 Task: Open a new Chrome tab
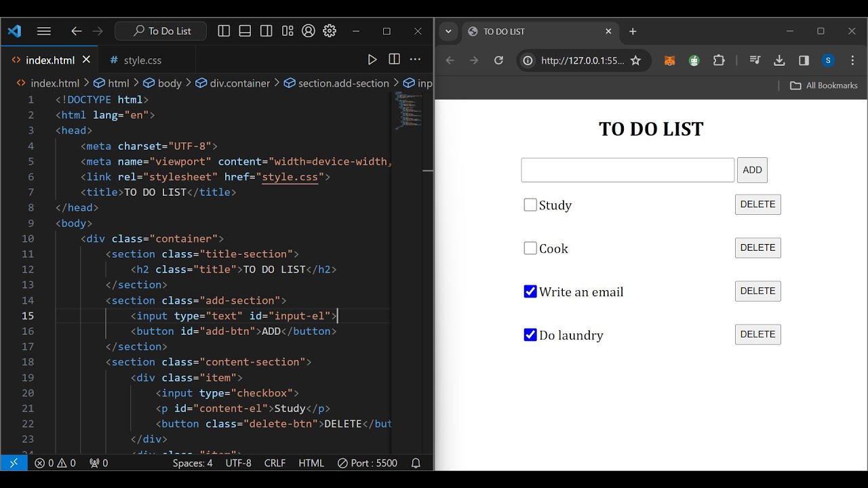(x=633, y=31)
